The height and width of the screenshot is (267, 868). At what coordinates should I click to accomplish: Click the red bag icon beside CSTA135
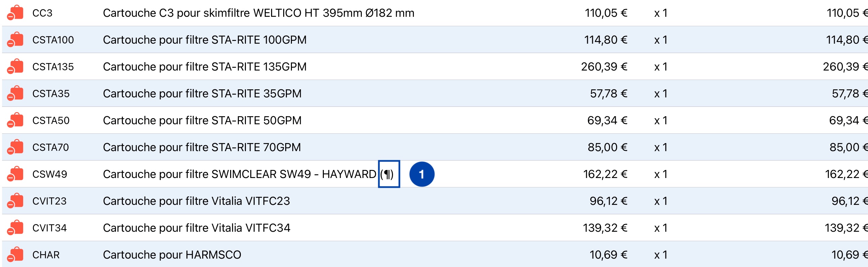pyautogui.click(x=15, y=66)
